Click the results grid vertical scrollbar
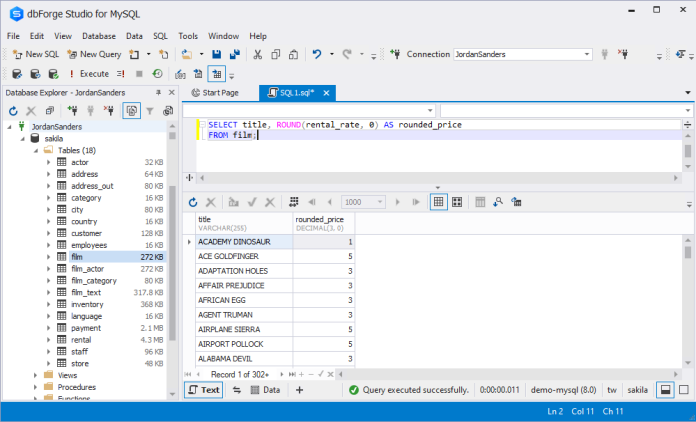 pos(688,300)
